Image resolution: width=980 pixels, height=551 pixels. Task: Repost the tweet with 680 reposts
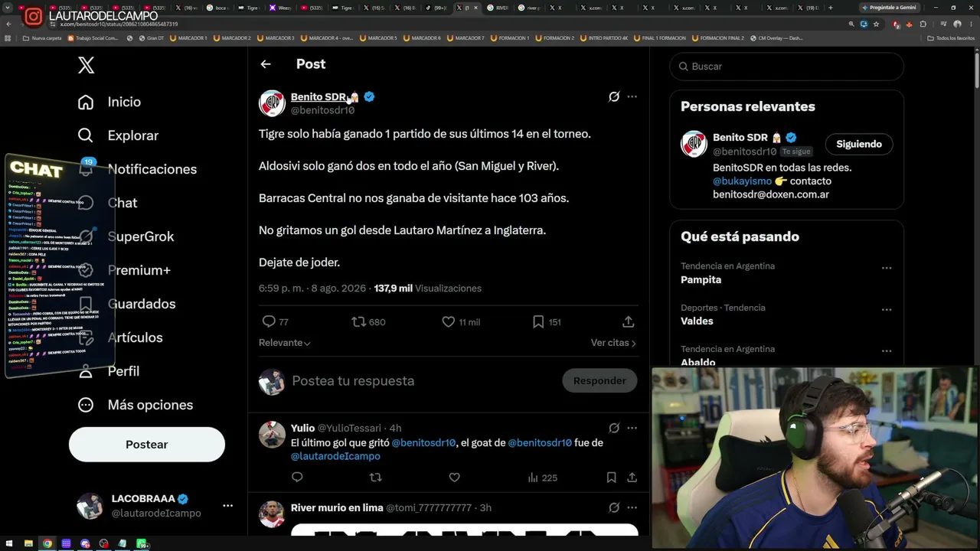point(368,322)
